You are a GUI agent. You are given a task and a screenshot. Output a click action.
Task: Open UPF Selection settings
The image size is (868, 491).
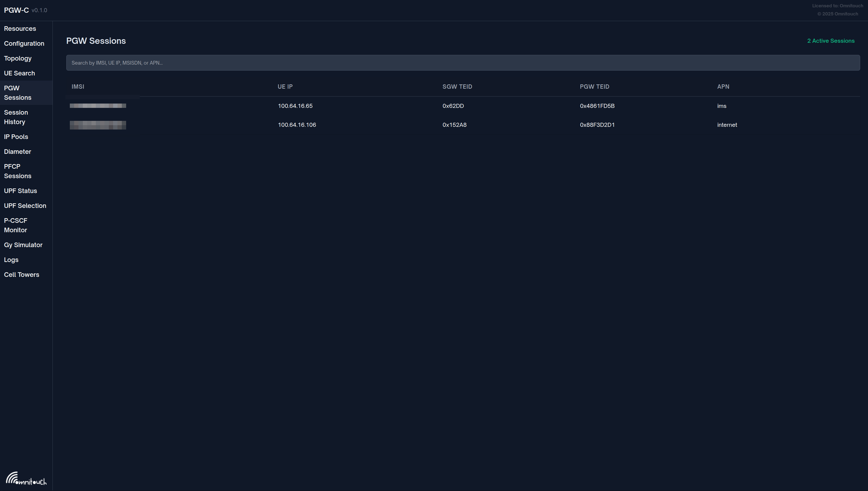pos(25,205)
